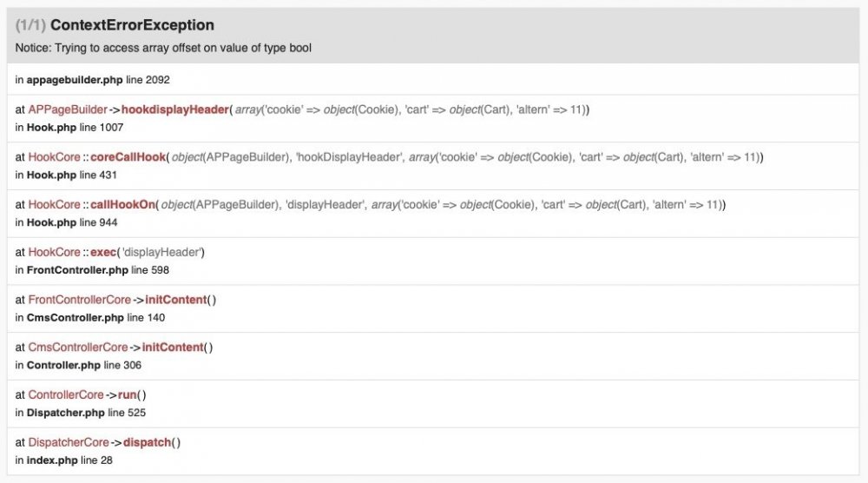Click the FrontControllerCore class name
Screen dimensions: 868x483
point(79,300)
